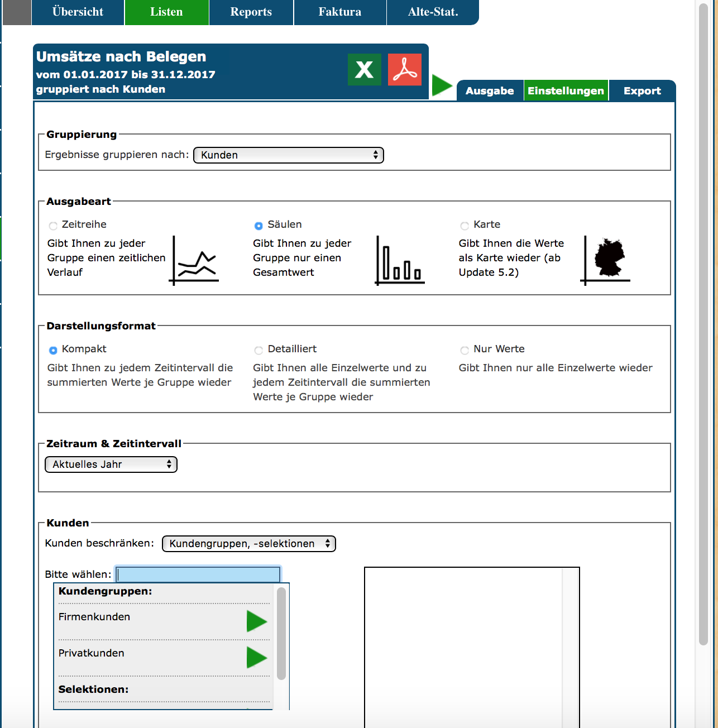Export report to Excel via green X icon

364,70
